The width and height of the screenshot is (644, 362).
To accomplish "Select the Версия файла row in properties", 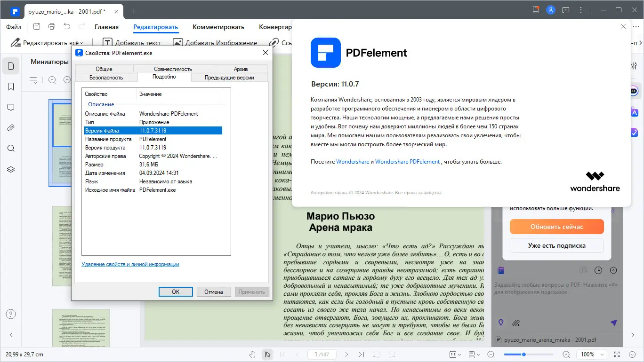I will point(153,131).
